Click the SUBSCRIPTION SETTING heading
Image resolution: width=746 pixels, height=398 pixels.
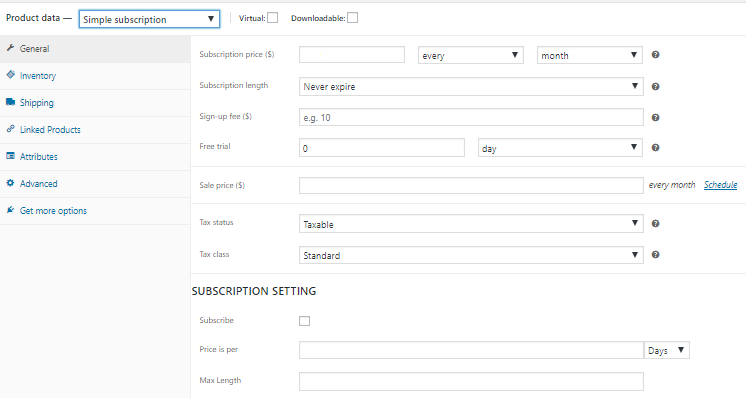click(x=254, y=291)
